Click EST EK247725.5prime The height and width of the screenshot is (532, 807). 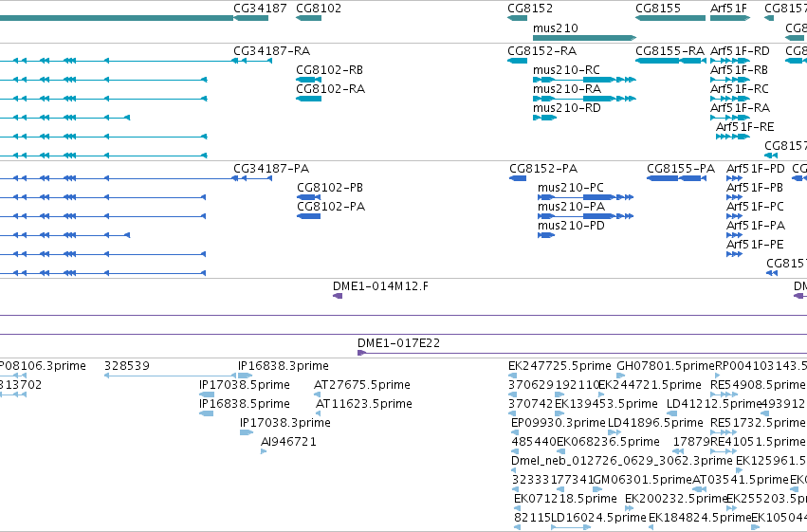559,366
